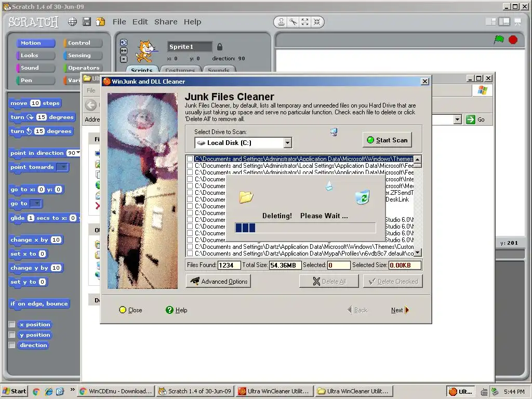Open the point towards target dropdown
This screenshot has width=532, height=399.
pos(62,167)
